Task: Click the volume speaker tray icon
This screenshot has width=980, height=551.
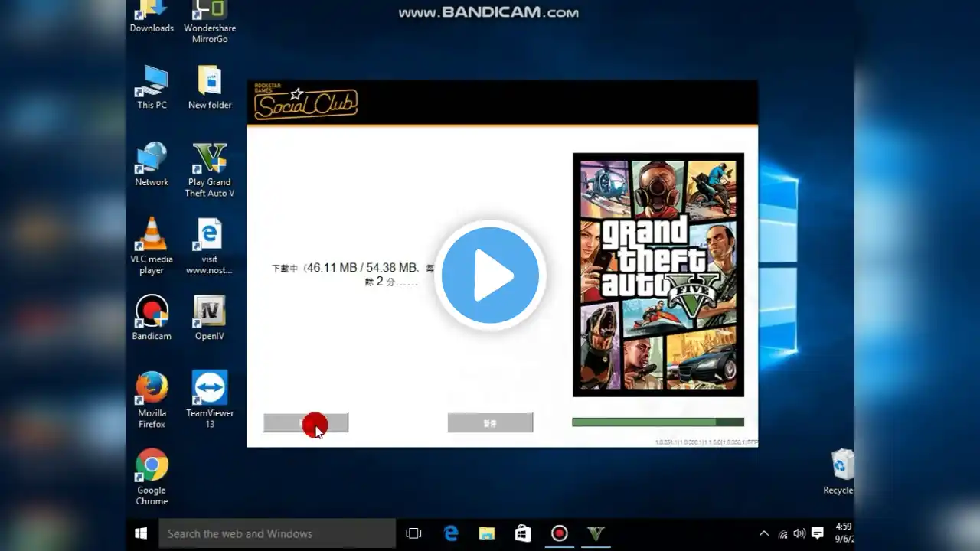Action: pos(799,533)
